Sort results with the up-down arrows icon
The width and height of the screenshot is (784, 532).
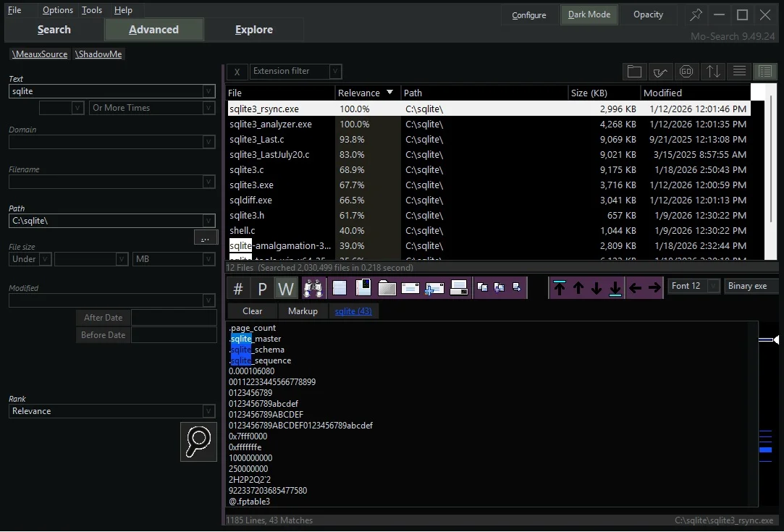tap(712, 71)
